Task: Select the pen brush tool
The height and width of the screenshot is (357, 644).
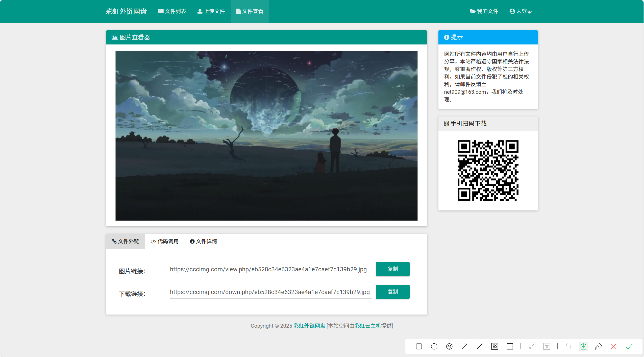Action: pyautogui.click(x=480, y=346)
